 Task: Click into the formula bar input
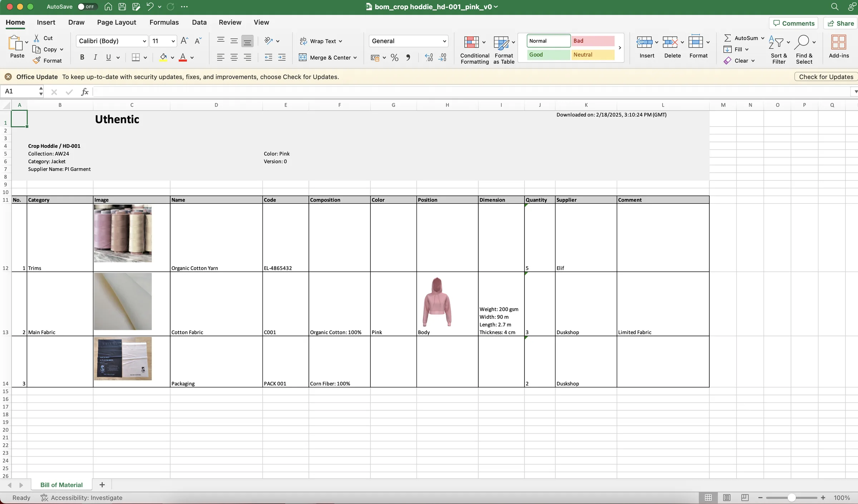(x=471, y=92)
